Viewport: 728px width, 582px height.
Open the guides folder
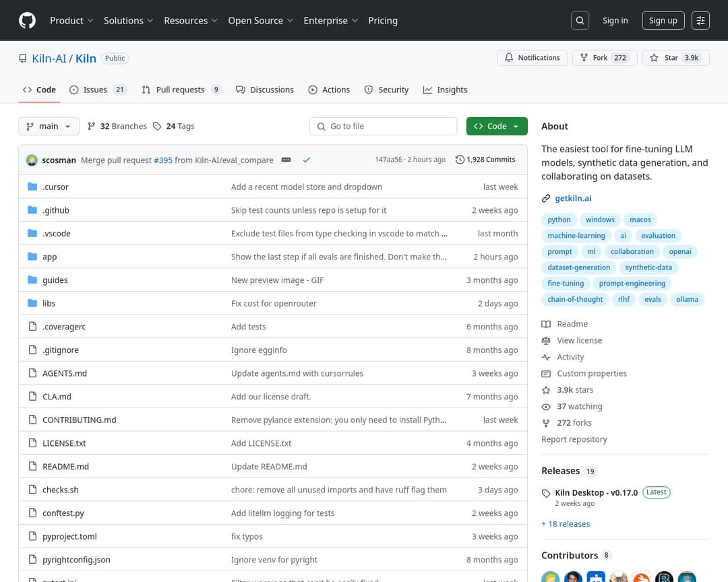[x=55, y=280]
